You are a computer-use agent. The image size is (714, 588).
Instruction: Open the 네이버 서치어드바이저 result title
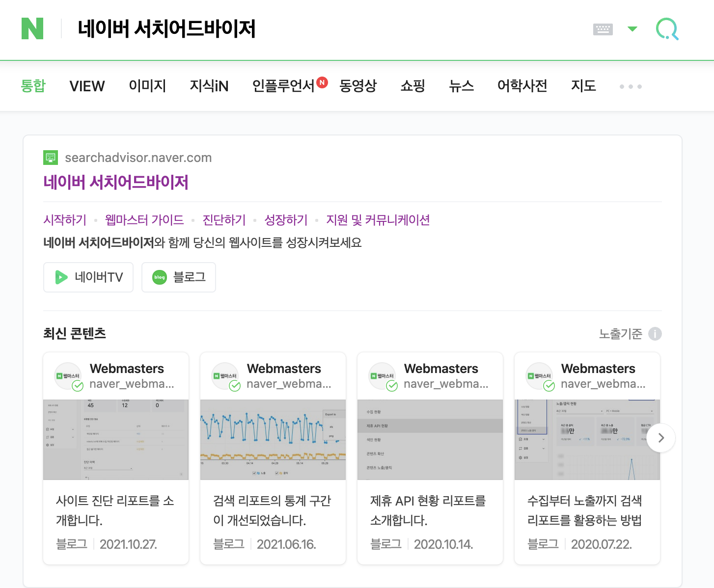tap(116, 182)
